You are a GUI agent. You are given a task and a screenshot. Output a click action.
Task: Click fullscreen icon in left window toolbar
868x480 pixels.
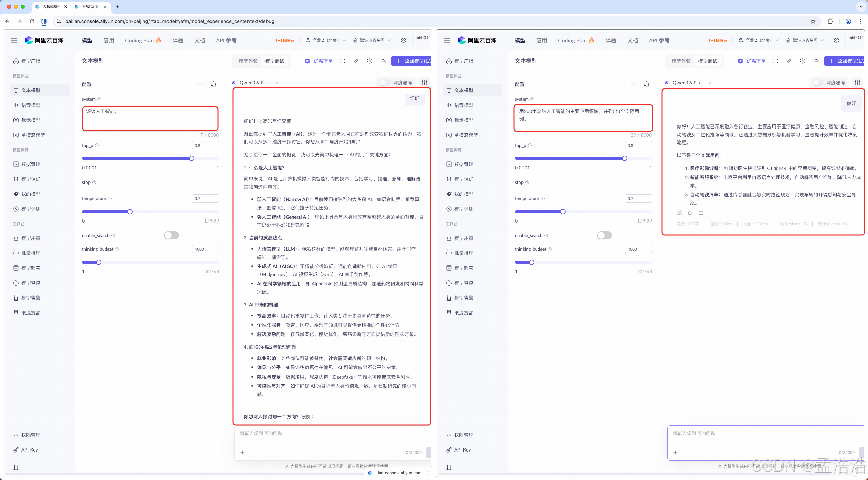[342, 61]
